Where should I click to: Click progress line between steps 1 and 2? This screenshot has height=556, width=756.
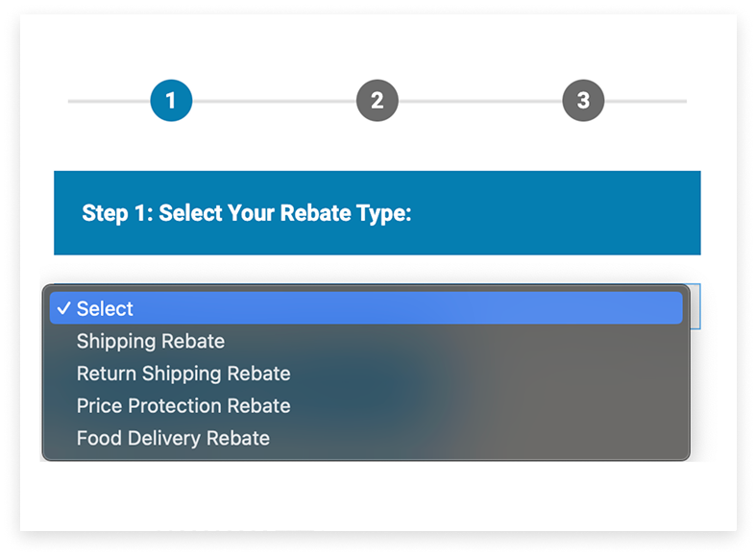274,101
